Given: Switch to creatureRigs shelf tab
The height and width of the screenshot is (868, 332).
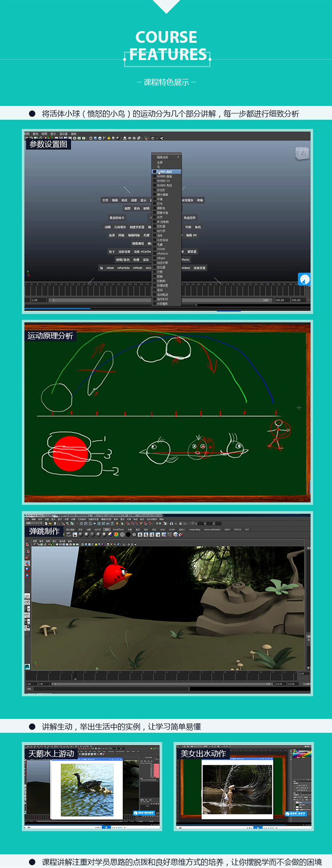Looking at the screenshot, I should (x=195, y=529).
